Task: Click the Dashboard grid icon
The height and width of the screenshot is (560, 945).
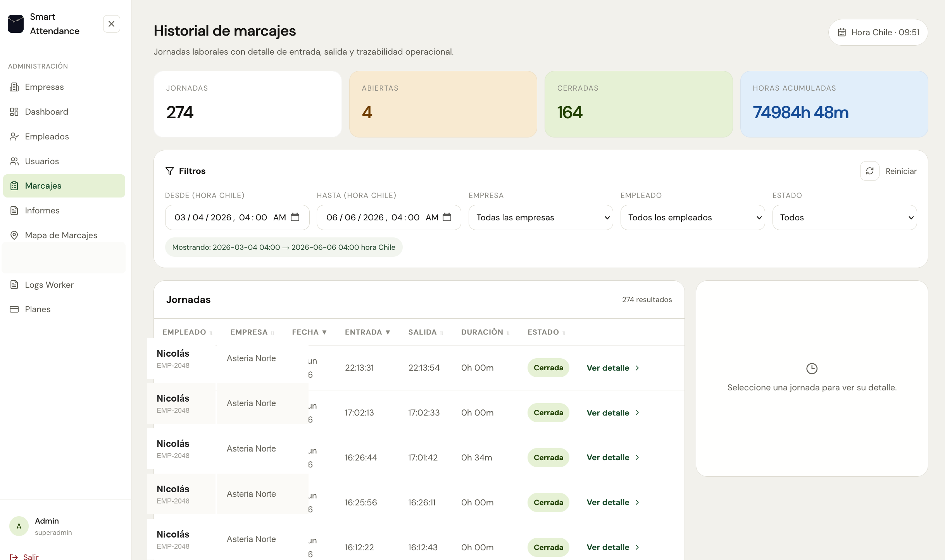Action: 14,112
